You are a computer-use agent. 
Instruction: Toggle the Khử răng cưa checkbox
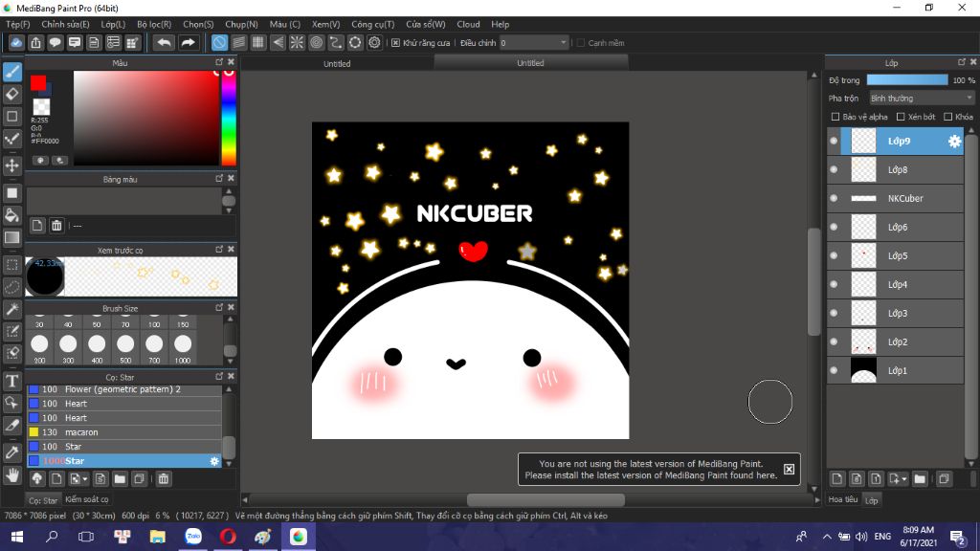[395, 43]
